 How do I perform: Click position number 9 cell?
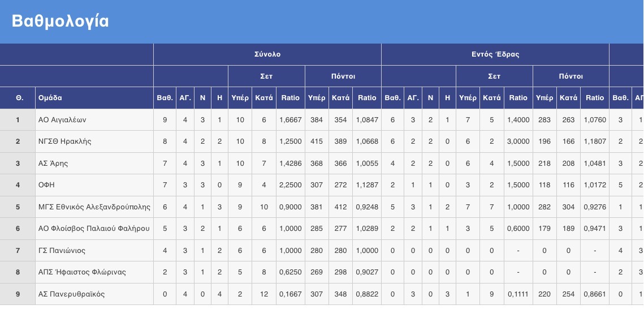coord(18,294)
